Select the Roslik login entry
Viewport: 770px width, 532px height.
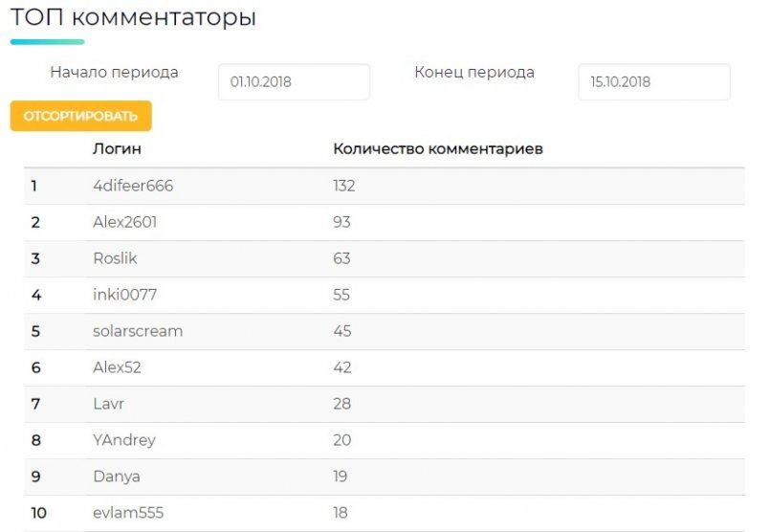(115, 258)
